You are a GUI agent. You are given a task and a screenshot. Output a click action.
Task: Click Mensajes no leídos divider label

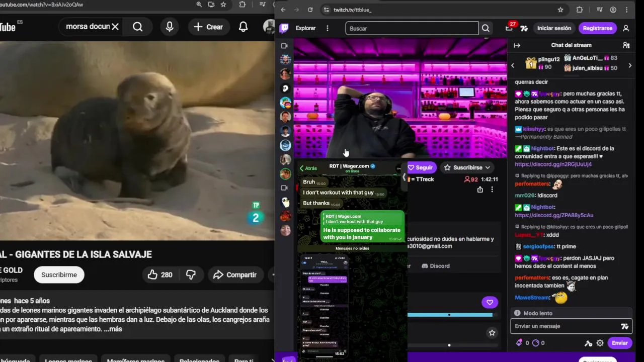[x=352, y=248]
